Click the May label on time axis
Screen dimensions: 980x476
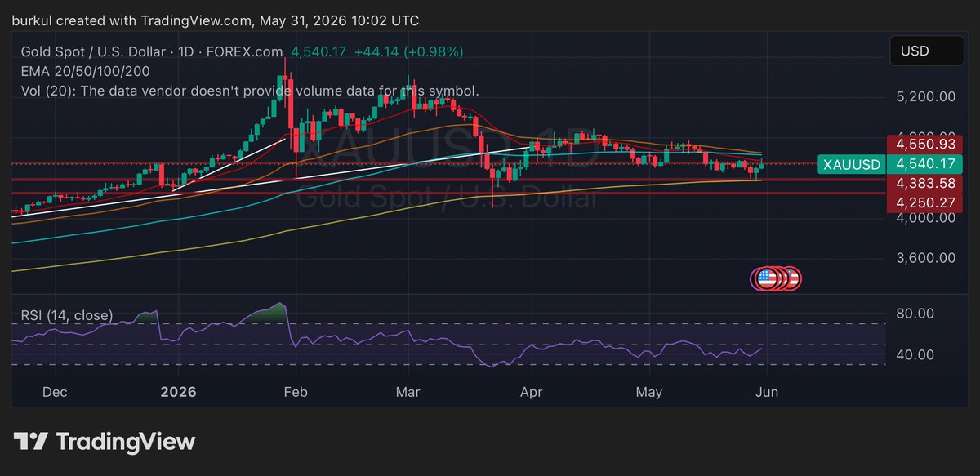pyautogui.click(x=649, y=392)
